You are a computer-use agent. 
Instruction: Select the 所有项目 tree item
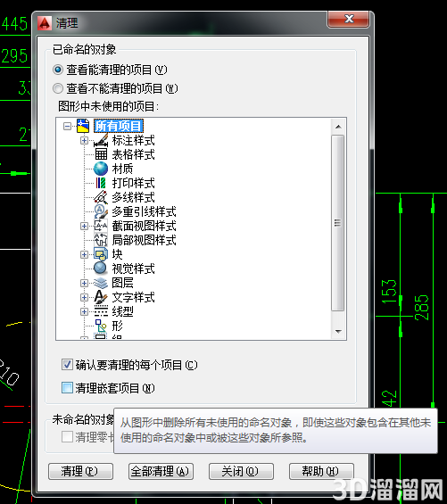click(119, 126)
